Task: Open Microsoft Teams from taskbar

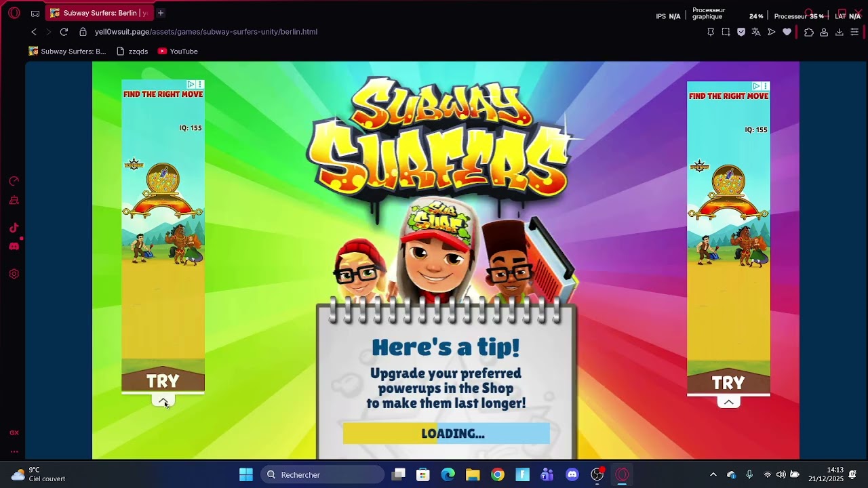Action: (547, 474)
